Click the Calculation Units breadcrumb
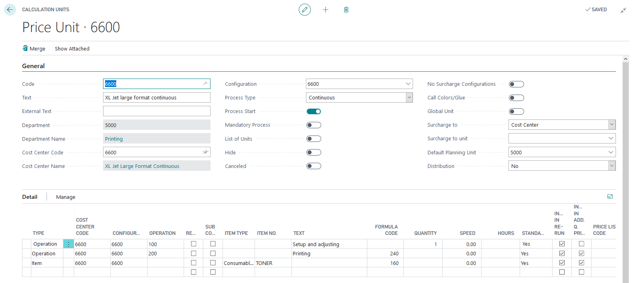This screenshot has height=283, width=644. [46, 9]
